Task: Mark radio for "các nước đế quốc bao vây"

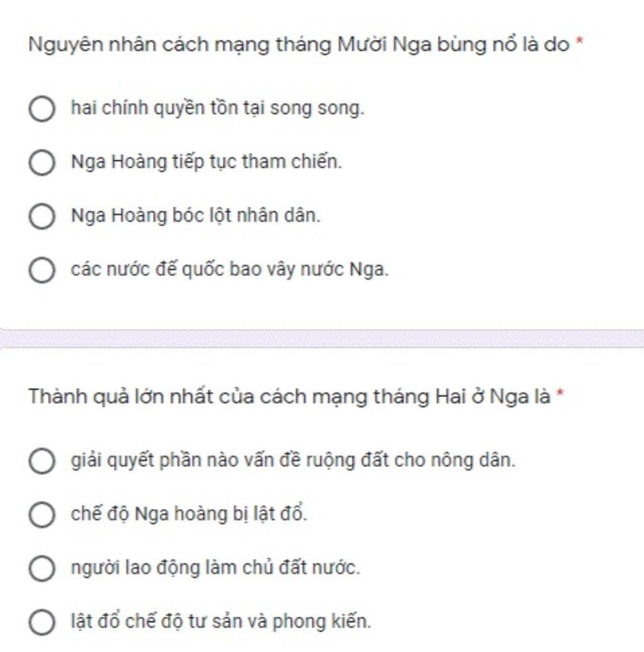Action: 42,270
